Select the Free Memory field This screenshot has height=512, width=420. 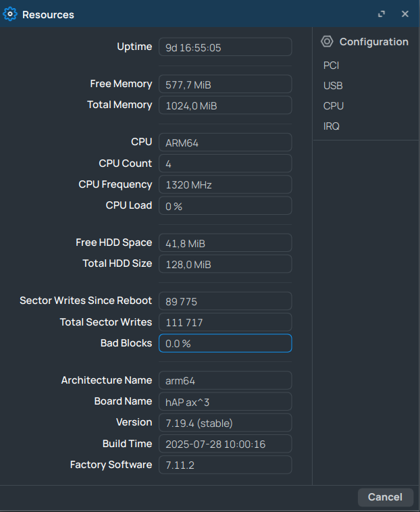click(x=225, y=84)
